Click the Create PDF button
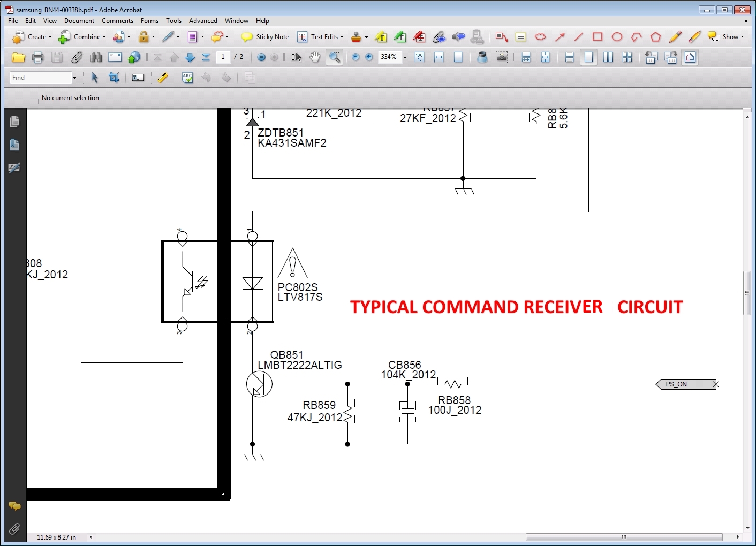The image size is (756, 546). click(x=32, y=37)
